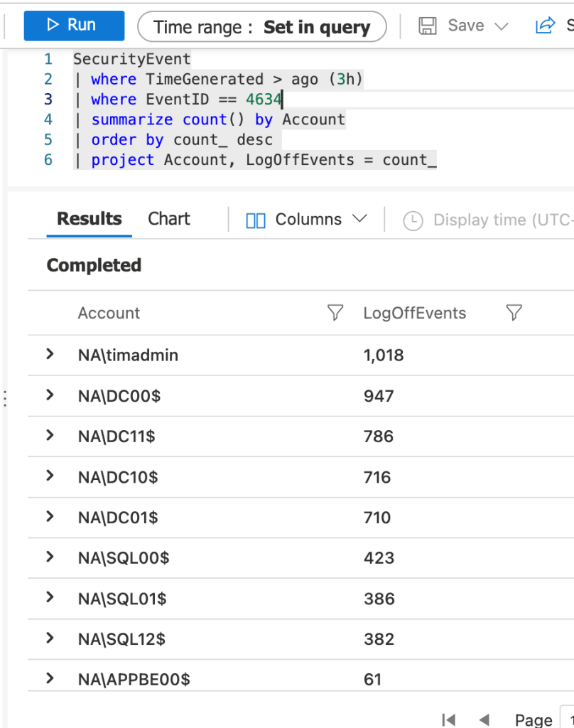Filter the Account column
The width and height of the screenshot is (574, 728).
click(335, 313)
